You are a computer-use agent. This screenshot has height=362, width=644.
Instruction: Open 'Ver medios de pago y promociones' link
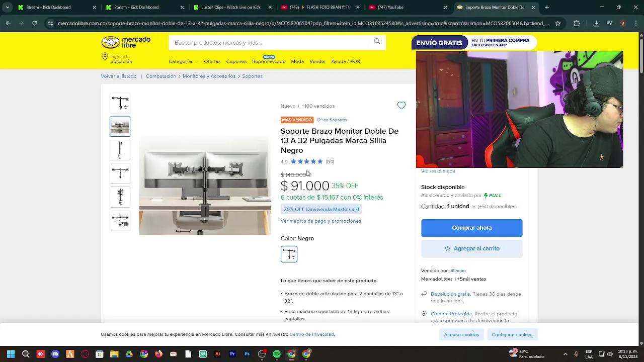coord(320,221)
